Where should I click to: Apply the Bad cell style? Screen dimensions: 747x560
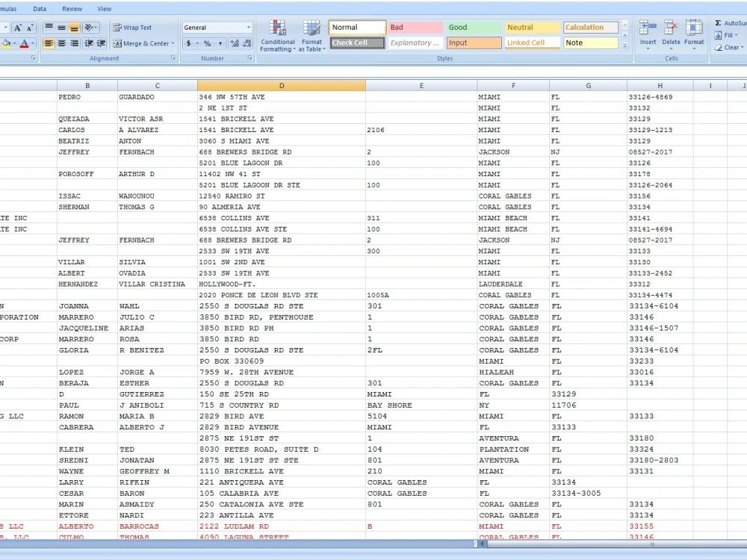coord(415,28)
